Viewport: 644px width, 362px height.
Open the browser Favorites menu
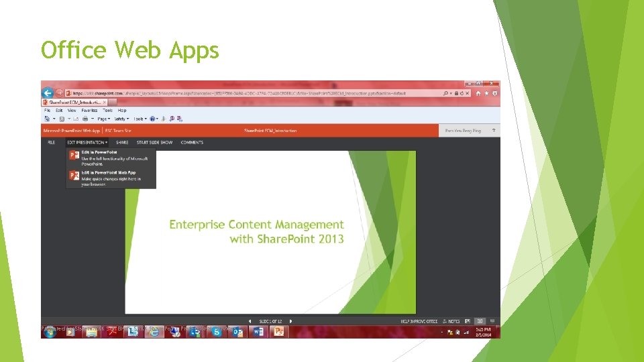tap(89, 111)
